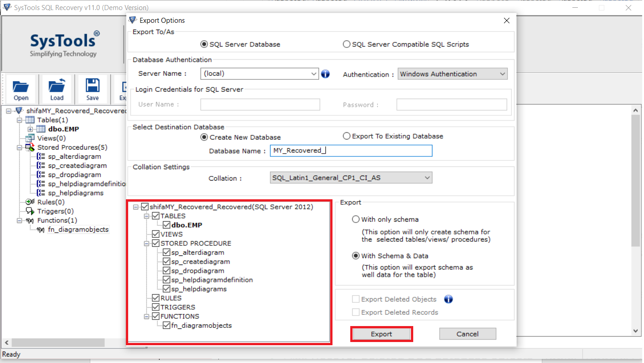This screenshot has width=644, height=363.
Task: Click the disabled User Name field
Action: [260, 104]
